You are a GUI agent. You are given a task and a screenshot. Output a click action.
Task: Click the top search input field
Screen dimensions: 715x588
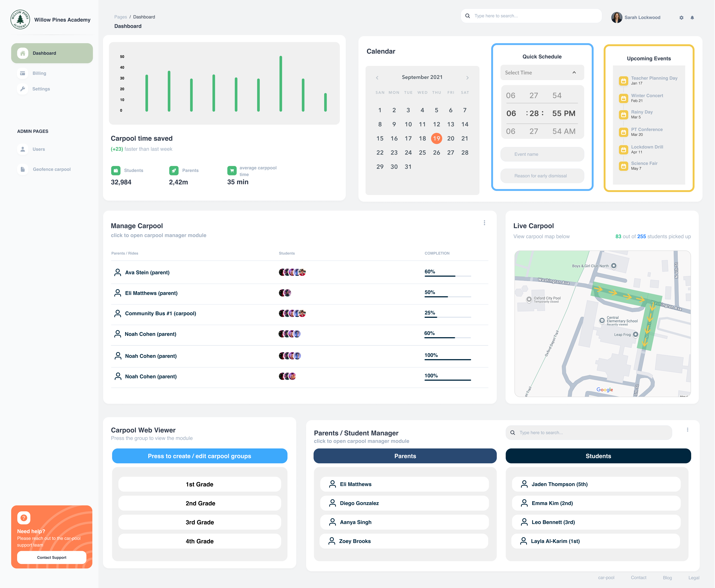click(531, 16)
